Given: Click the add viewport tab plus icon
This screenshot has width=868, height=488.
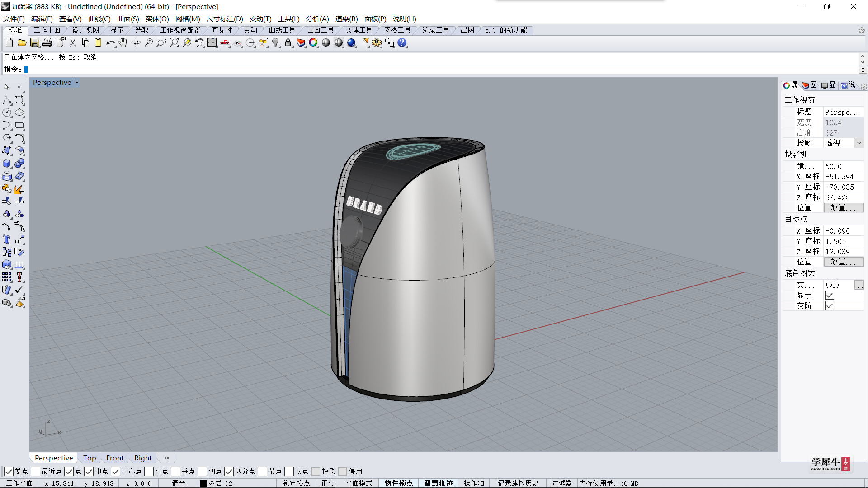Looking at the screenshot, I should (166, 458).
